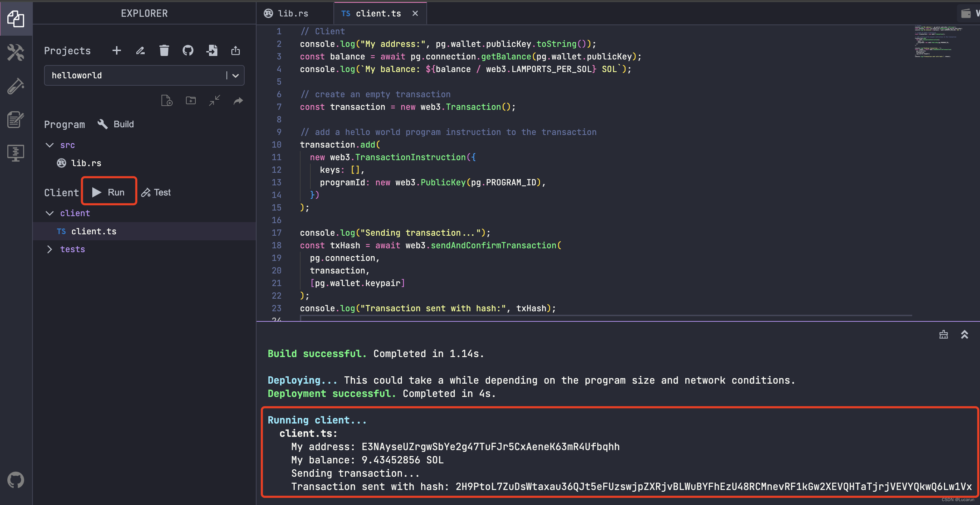980x505 pixels.
Task: Open the Tutorials sidebar icon
Action: click(16, 120)
